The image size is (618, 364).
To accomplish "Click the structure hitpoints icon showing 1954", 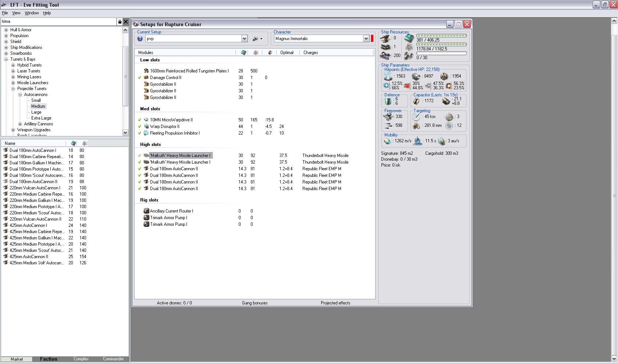I will 444,76.
